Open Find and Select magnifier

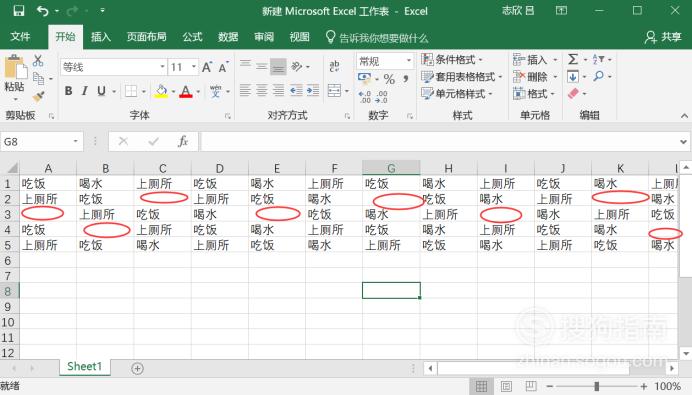pos(598,76)
